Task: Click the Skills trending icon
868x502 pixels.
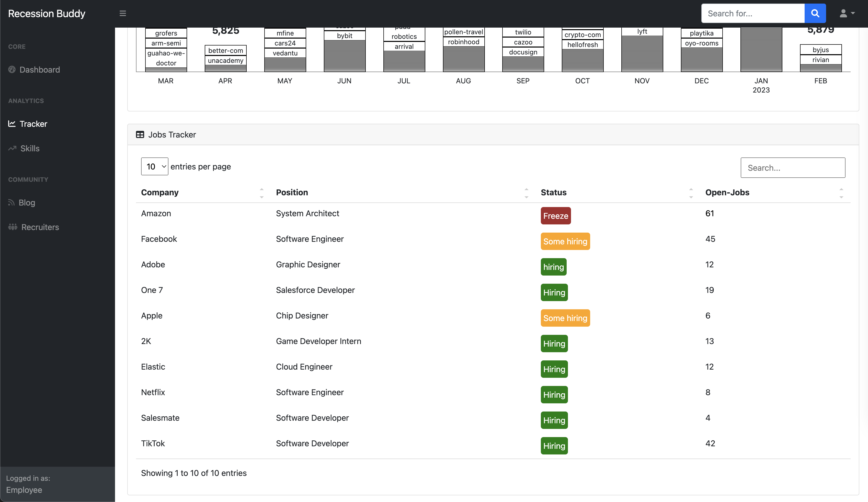Action: [13, 149]
